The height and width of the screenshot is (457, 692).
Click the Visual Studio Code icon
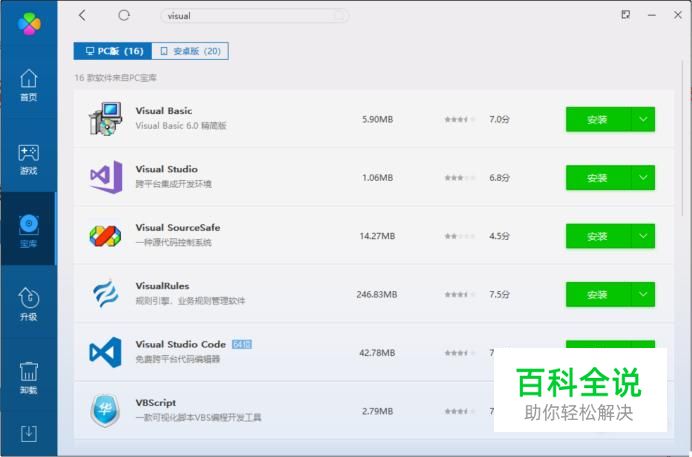tap(105, 352)
